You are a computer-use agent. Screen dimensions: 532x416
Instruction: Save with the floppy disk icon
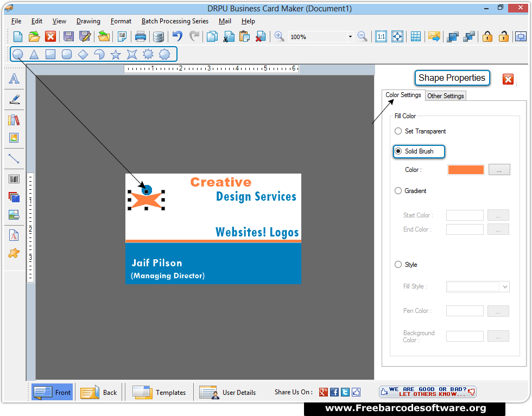[x=68, y=36]
